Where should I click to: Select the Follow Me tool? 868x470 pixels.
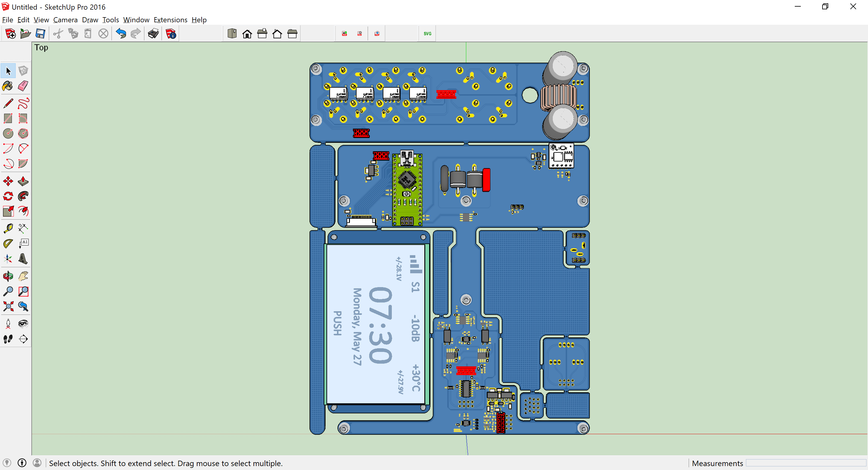point(23,196)
